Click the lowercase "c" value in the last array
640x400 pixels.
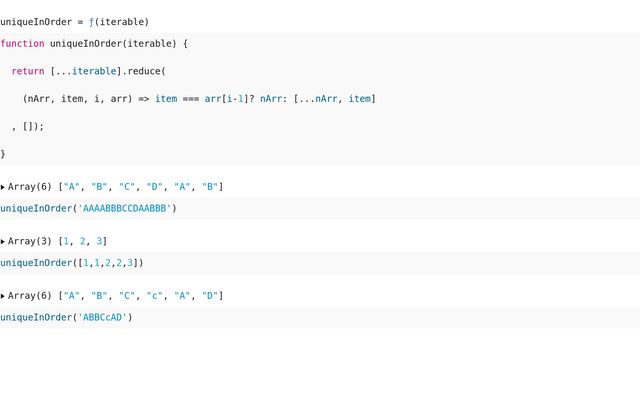(x=155, y=296)
